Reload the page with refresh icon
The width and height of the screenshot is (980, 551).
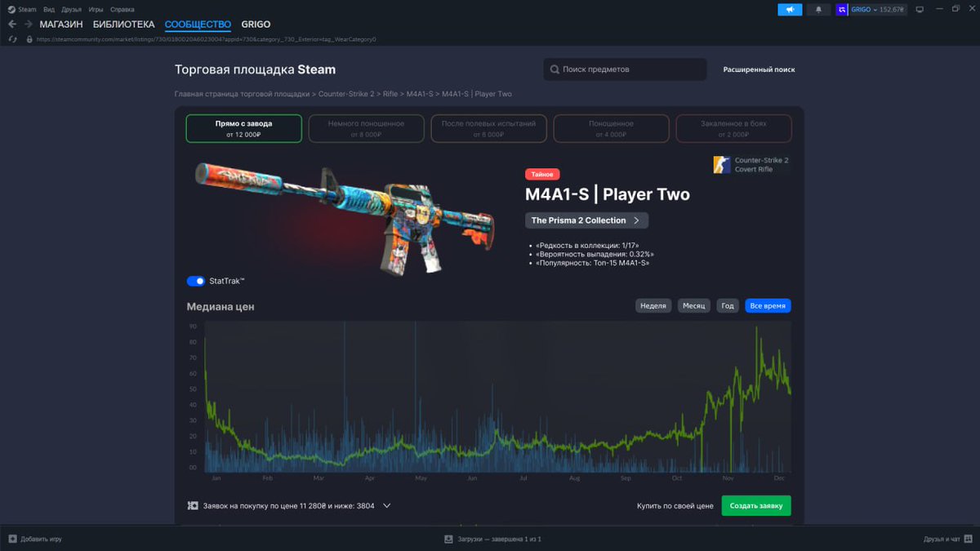[12, 38]
